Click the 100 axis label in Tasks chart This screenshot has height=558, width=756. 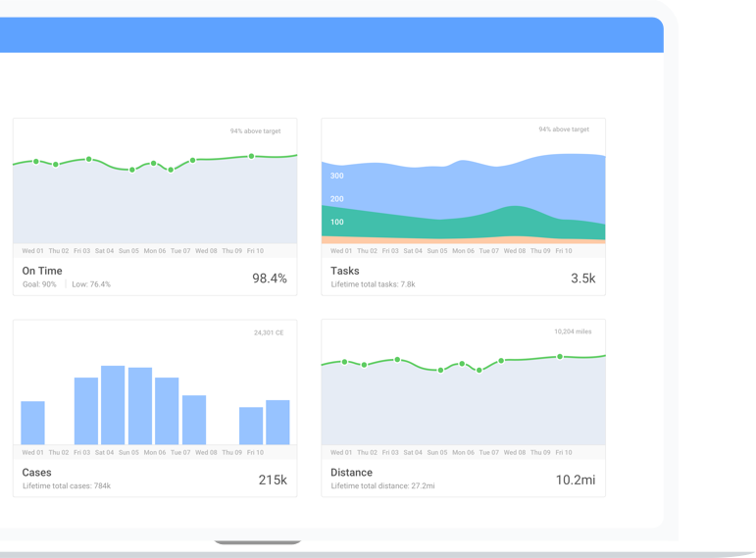337,223
